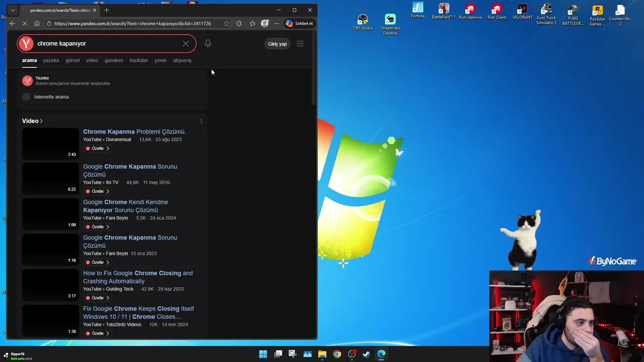
Task: Switch to the 'yazeka' tab
Action: coord(51,60)
